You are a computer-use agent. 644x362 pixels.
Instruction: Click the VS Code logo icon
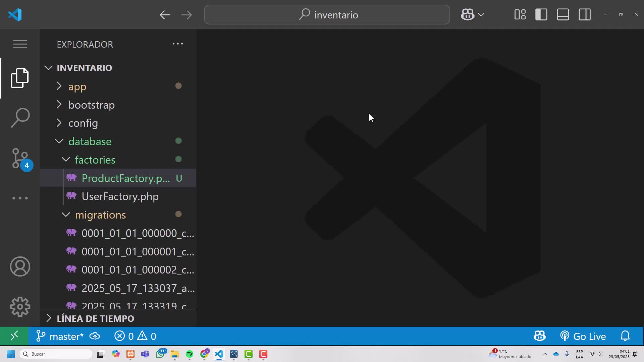(x=15, y=14)
